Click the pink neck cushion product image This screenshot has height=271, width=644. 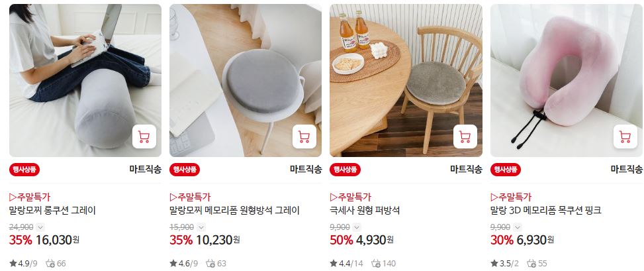click(567, 80)
